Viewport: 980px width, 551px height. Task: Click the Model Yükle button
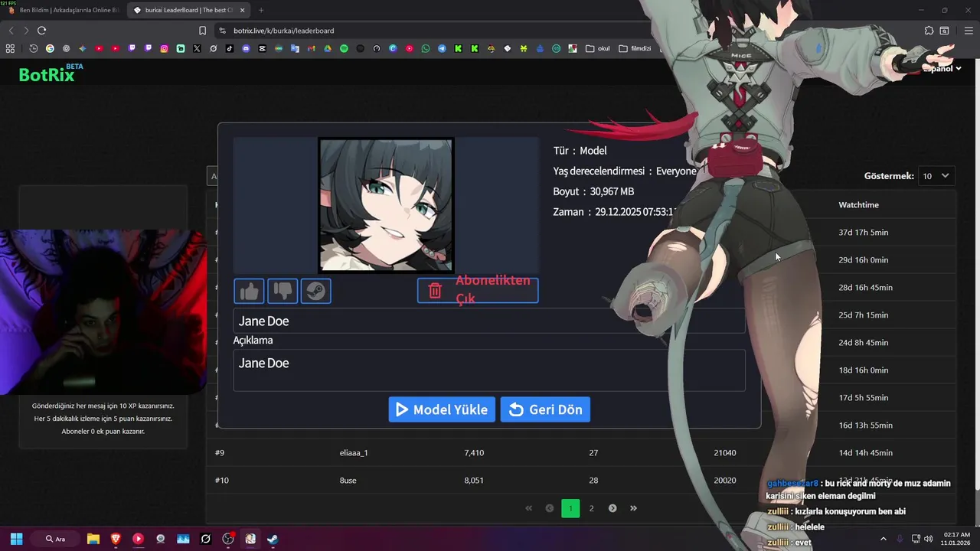point(442,409)
